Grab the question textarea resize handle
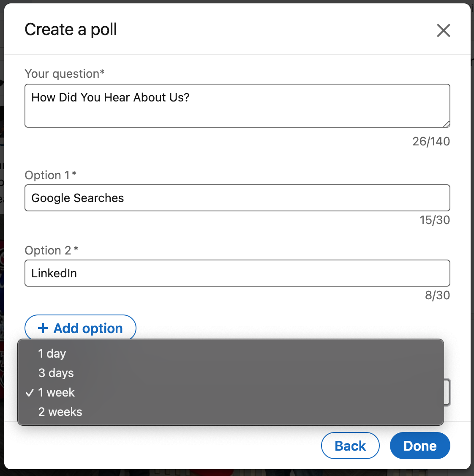 coord(447,124)
